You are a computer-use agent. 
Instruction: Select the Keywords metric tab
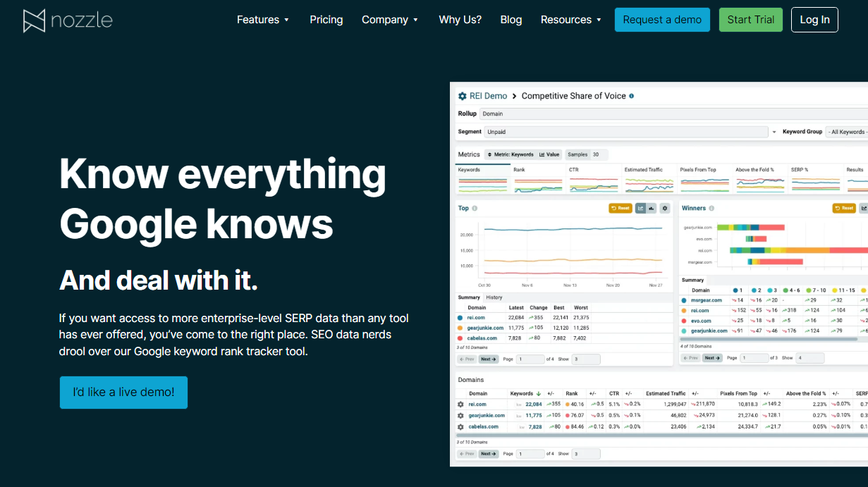click(483, 179)
